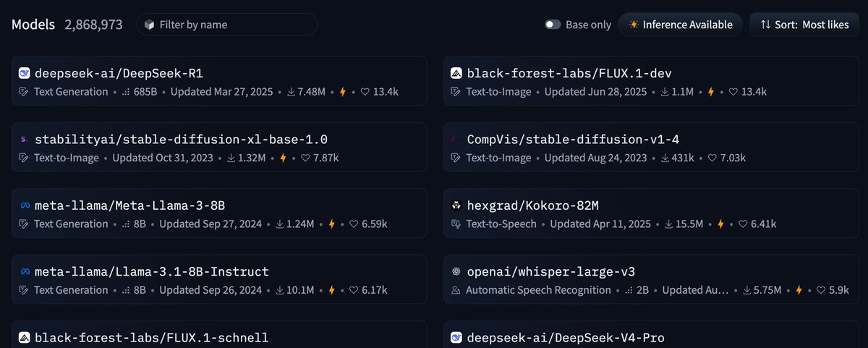Viewport: 868px width, 348px height.
Task: Click 'Updated Mar 27, 2025' text
Action: coord(223,92)
